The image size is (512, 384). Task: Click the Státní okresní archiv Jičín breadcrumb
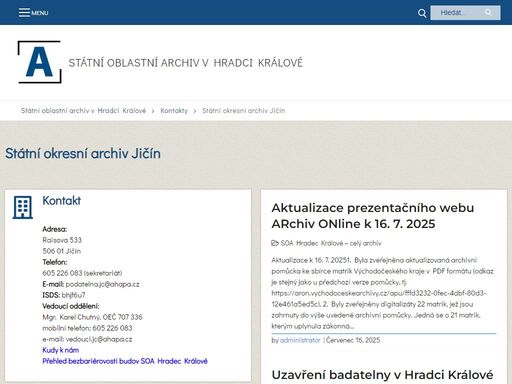tap(243, 111)
